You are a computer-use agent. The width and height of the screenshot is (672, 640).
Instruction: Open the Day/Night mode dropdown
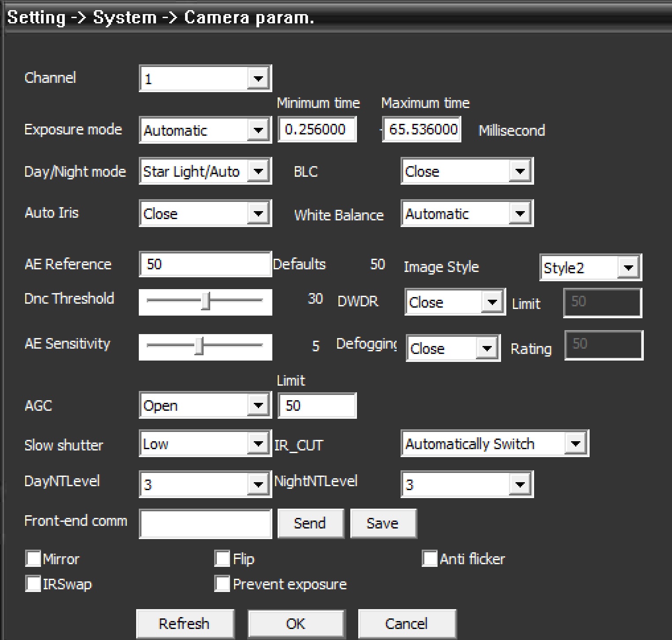[x=258, y=171]
